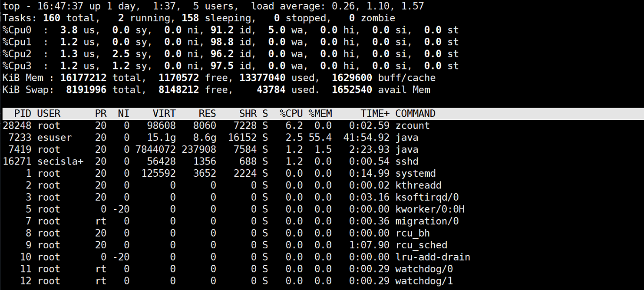The height and width of the screenshot is (290, 644).
Task: Click the USER column header
Action: 49,113
